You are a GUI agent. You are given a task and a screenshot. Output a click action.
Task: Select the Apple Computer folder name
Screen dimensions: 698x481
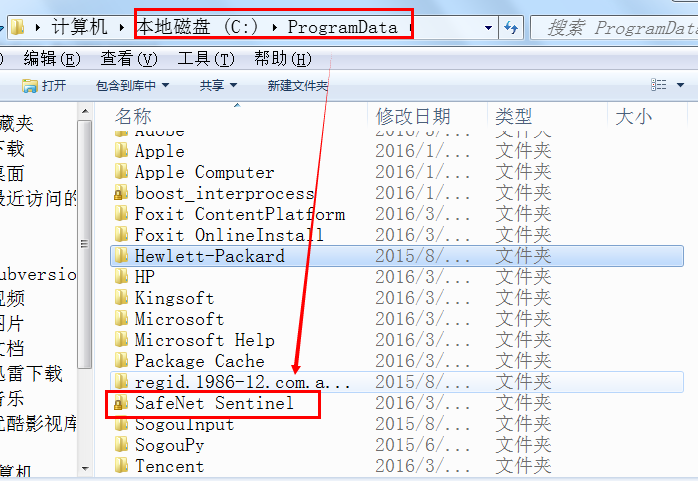pyautogui.click(x=205, y=171)
